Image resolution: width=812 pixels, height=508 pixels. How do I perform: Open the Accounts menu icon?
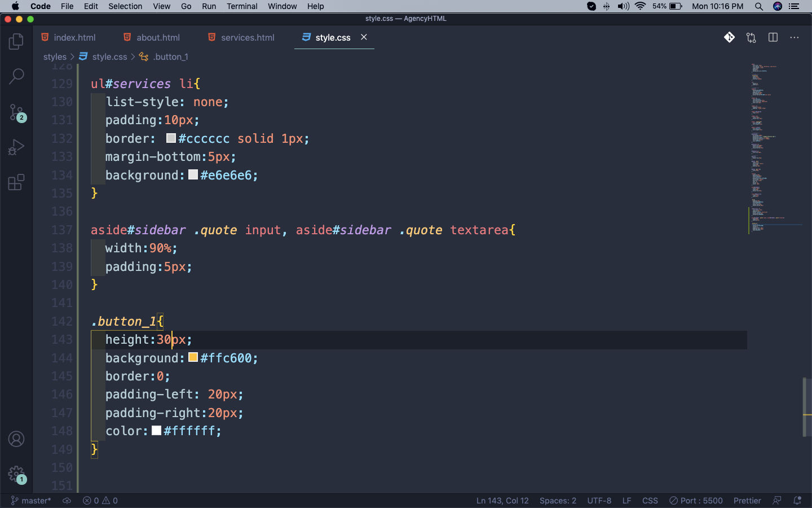pyautogui.click(x=16, y=439)
